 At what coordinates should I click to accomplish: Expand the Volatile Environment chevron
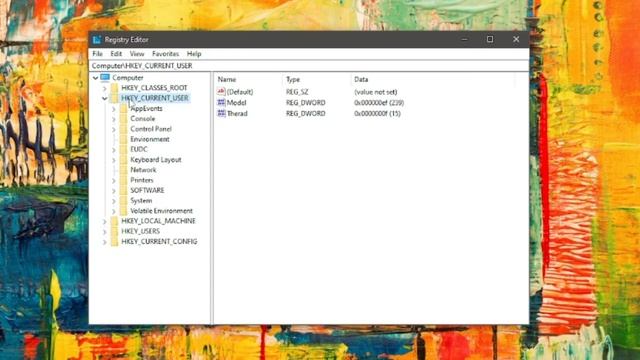pyautogui.click(x=114, y=211)
